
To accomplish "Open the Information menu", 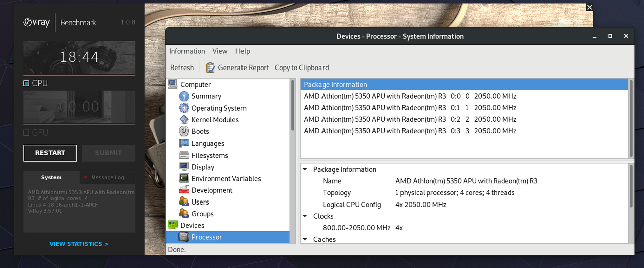I will [x=187, y=51].
